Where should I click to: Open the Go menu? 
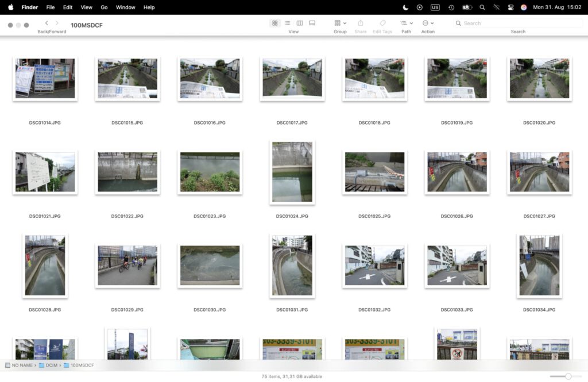click(104, 7)
